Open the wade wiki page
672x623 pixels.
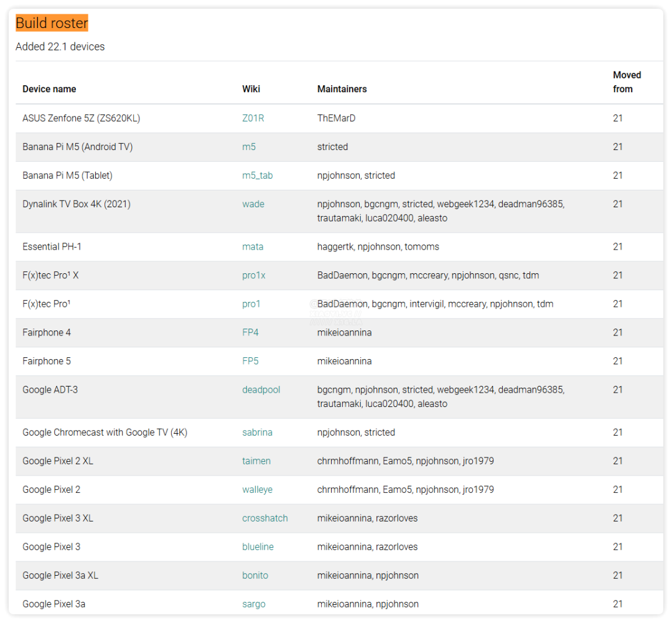coord(253,204)
